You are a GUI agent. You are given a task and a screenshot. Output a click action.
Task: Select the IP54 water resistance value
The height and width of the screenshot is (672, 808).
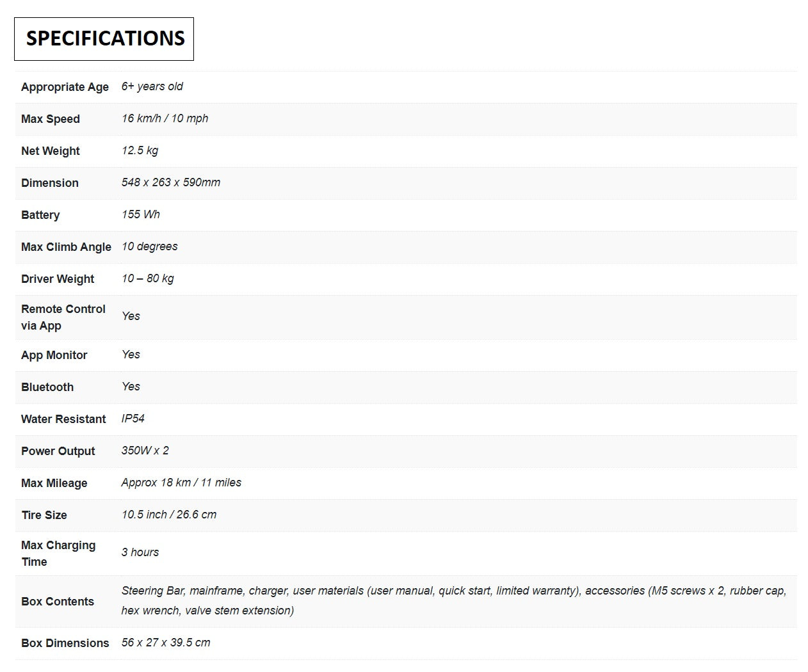[x=133, y=419]
